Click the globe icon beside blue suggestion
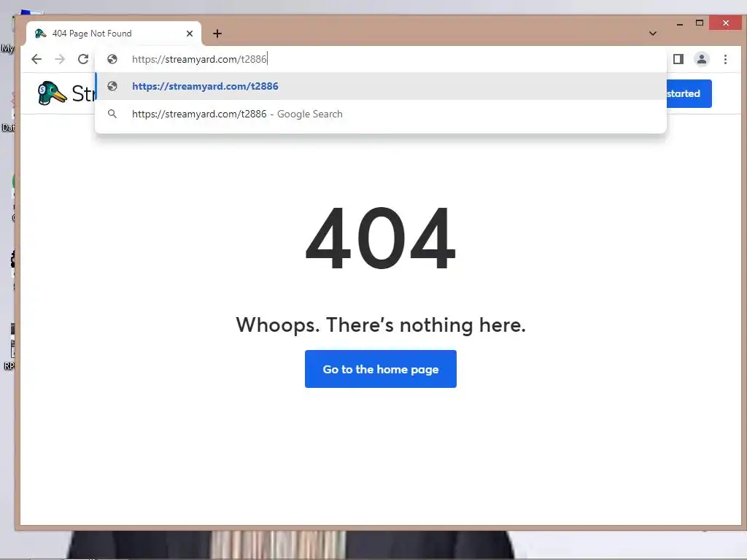 (x=112, y=86)
